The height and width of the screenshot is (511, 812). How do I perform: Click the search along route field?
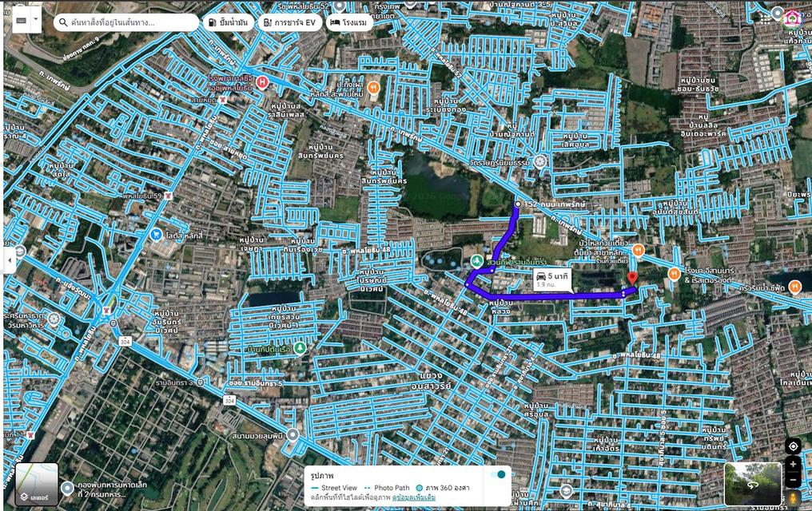tap(128, 23)
